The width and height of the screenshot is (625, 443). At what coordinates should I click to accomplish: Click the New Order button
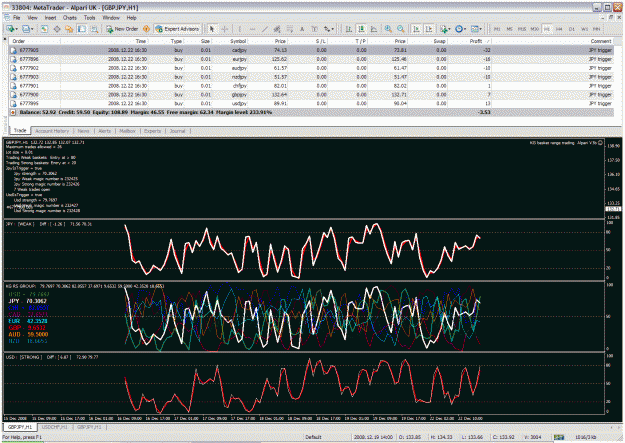coord(122,29)
